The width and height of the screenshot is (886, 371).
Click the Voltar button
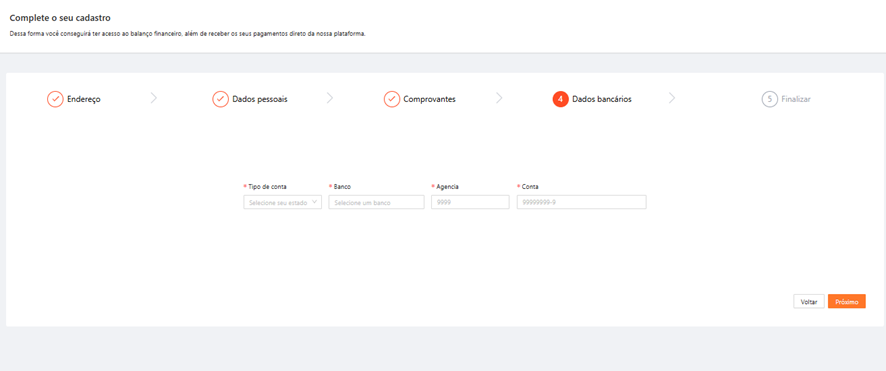(x=809, y=302)
